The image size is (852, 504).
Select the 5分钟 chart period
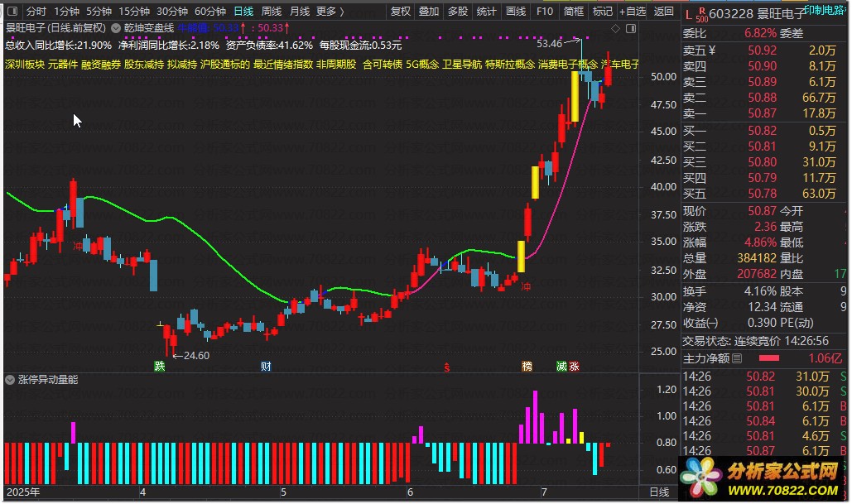click(99, 11)
